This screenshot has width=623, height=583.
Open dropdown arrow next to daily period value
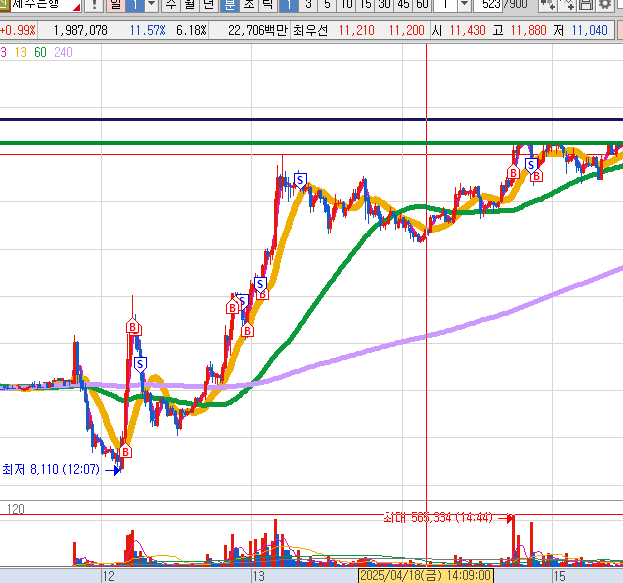click(x=151, y=5)
